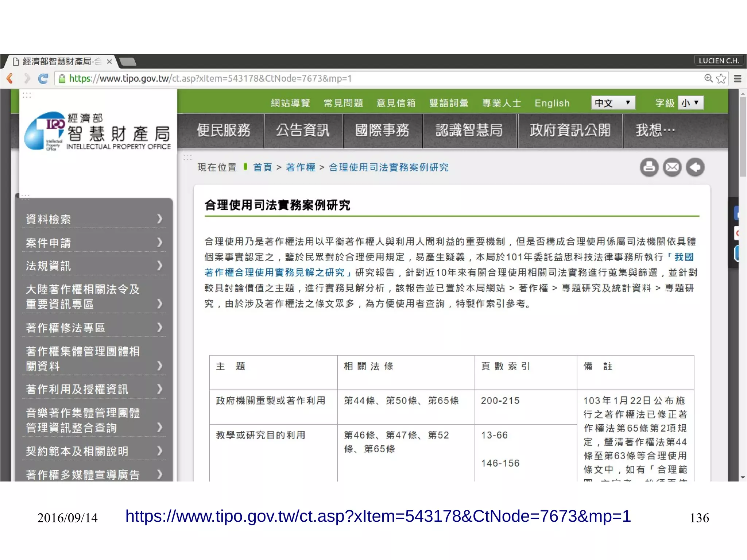Click the page index 146-156 text
The image size is (747, 560).
point(500,463)
